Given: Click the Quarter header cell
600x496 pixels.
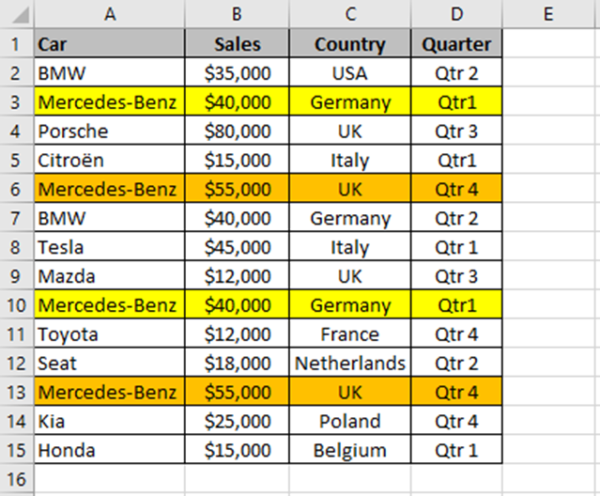Looking at the screenshot, I should click(x=457, y=44).
